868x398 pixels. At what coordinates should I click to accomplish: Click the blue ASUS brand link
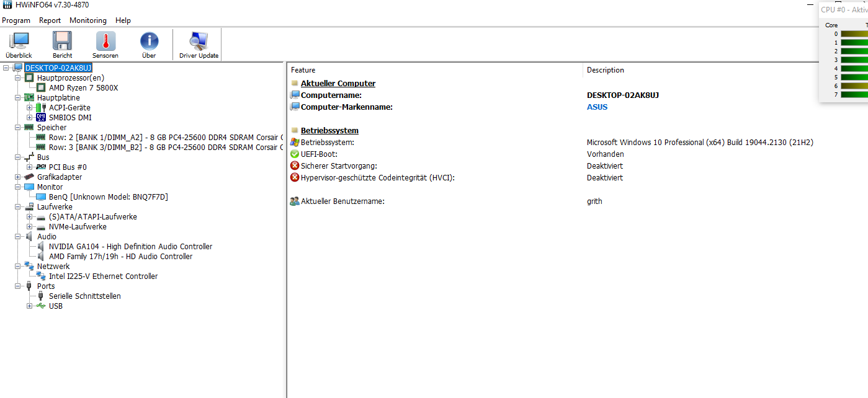[597, 107]
